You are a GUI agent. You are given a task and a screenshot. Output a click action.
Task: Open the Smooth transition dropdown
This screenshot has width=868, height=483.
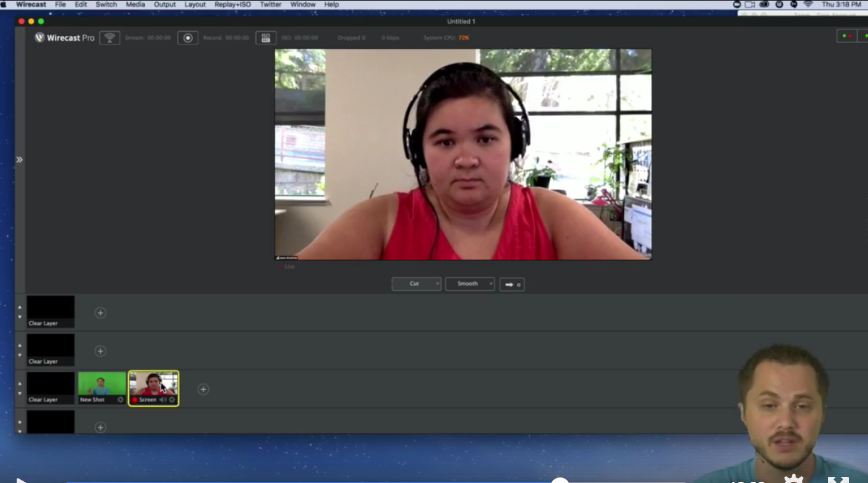click(470, 284)
